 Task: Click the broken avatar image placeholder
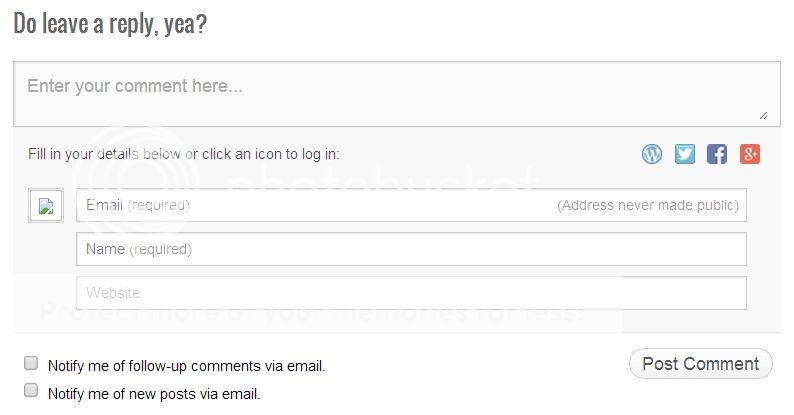pyautogui.click(x=46, y=206)
